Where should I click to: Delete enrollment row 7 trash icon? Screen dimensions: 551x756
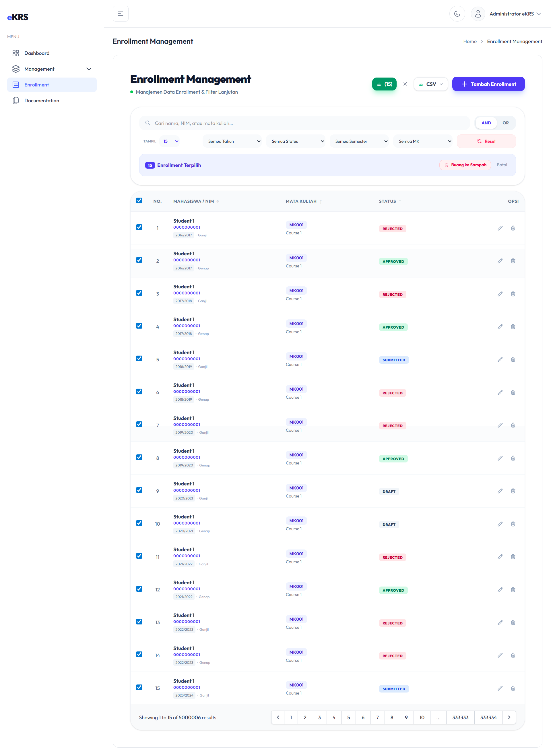pyautogui.click(x=513, y=425)
